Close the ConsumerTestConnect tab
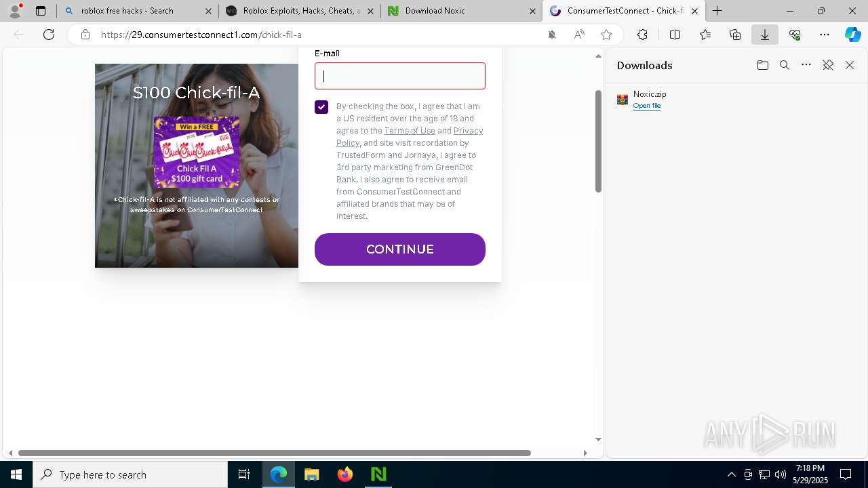 tap(694, 11)
